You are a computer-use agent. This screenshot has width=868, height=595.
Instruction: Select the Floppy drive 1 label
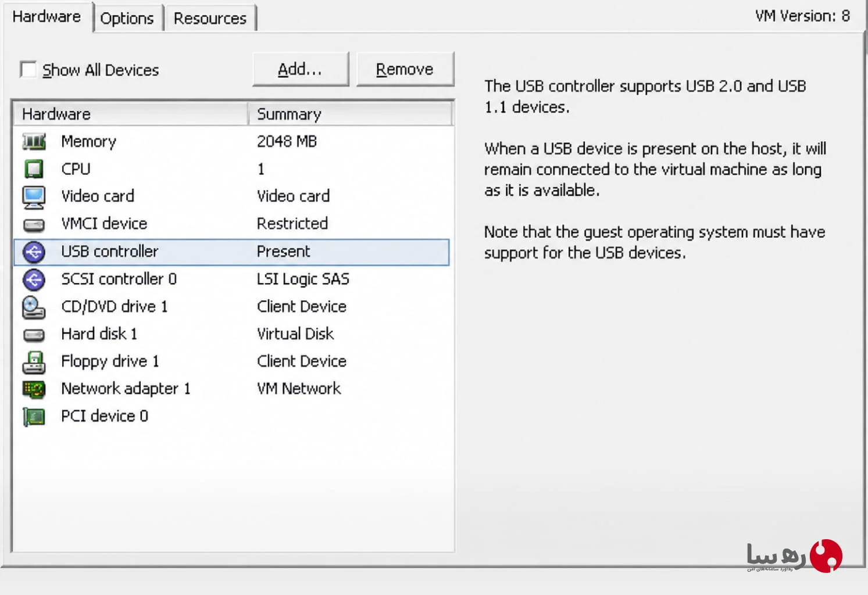click(x=110, y=361)
